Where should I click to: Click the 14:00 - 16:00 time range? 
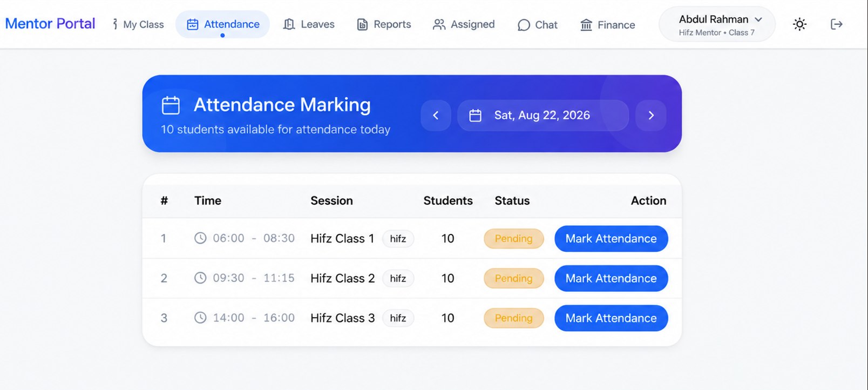click(x=254, y=318)
